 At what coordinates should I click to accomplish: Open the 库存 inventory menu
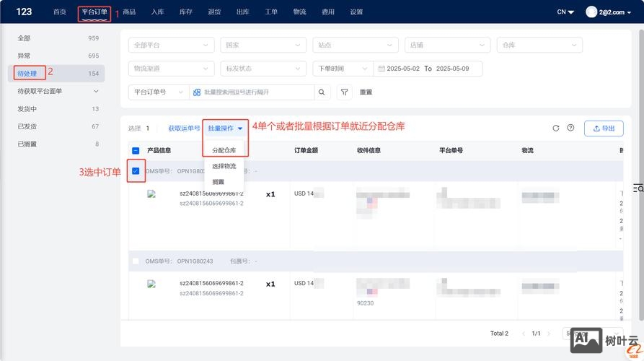pyautogui.click(x=185, y=12)
